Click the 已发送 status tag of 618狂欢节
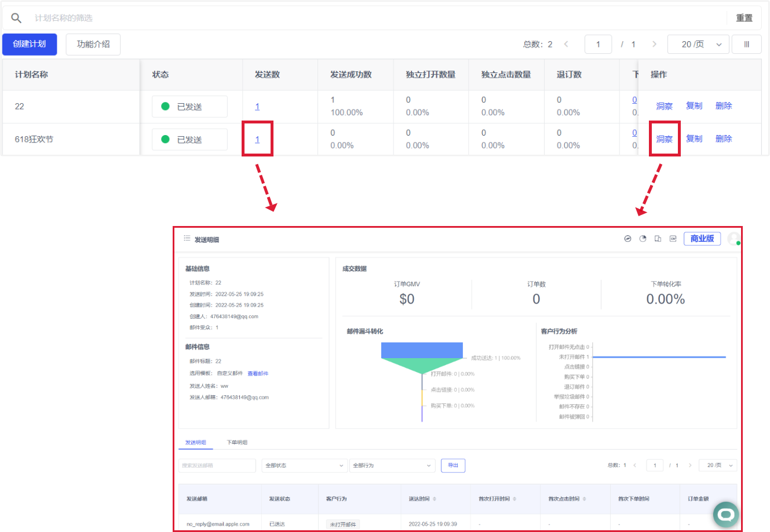770x532 pixels. [189, 140]
